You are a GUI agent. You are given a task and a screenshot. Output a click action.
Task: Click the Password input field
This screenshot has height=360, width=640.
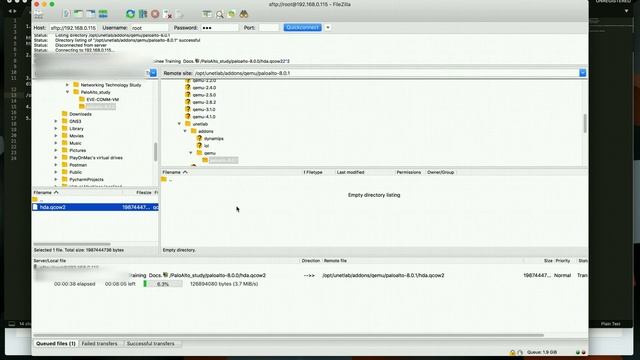(220, 28)
